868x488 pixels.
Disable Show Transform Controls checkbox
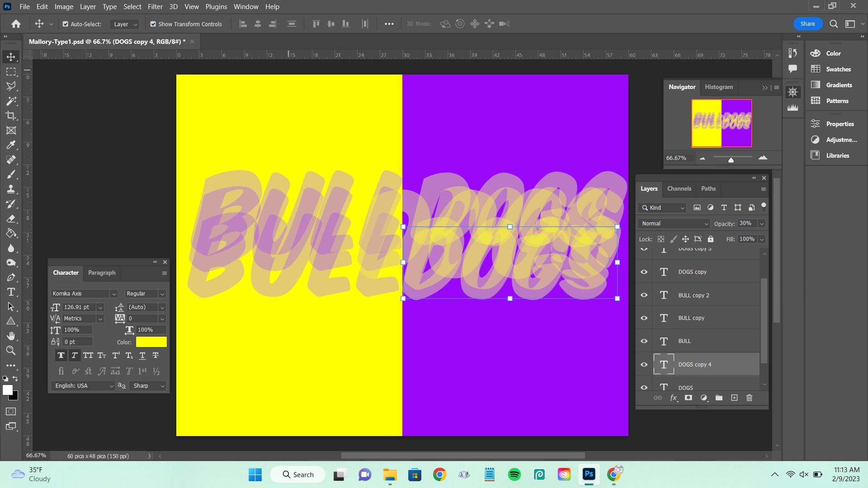(153, 24)
